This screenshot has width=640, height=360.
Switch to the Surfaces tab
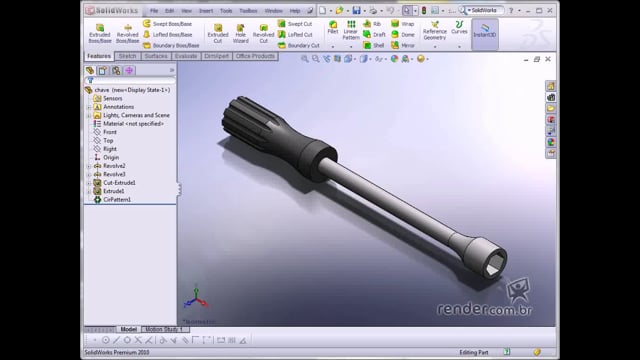click(x=156, y=56)
